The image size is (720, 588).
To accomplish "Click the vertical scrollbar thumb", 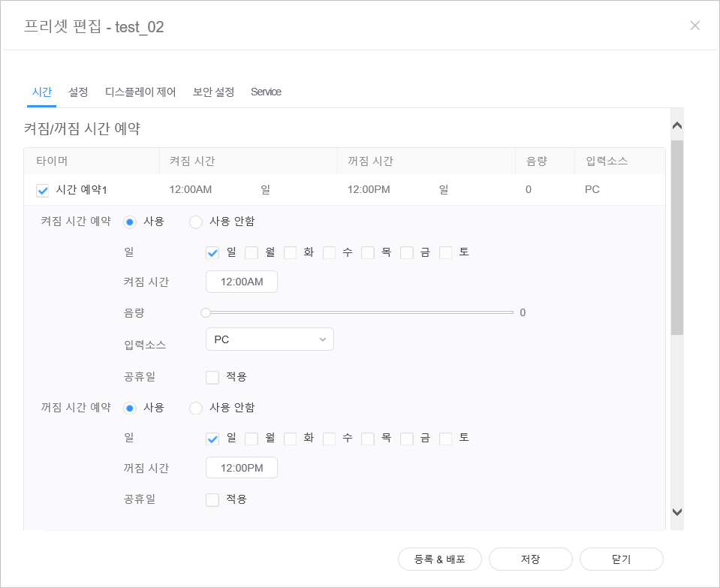I will pos(677,237).
